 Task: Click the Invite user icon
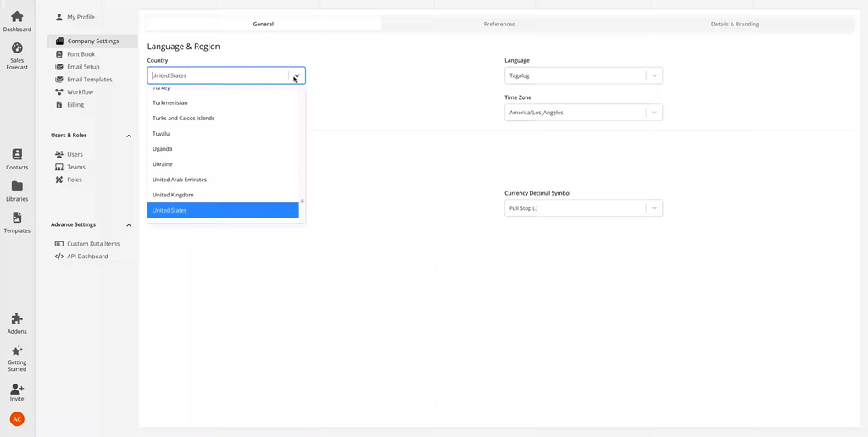(x=17, y=389)
